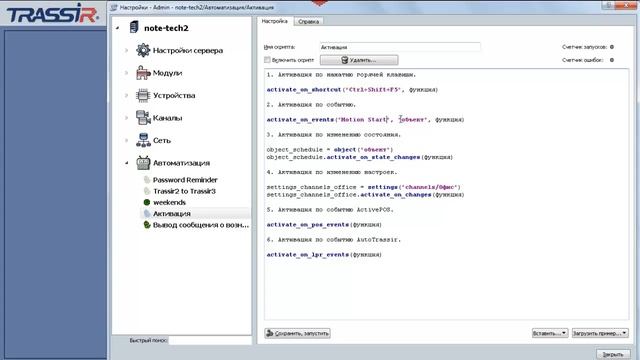Viewport: 640px width, 360px height.
Task: Select the weekends script
Action: pos(169,202)
